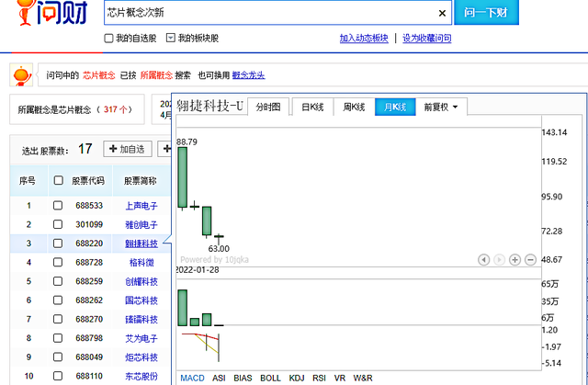The height and width of the screenshot is (385, 588).
Task: Check the box for stock 688270
Action: point(57,319)
